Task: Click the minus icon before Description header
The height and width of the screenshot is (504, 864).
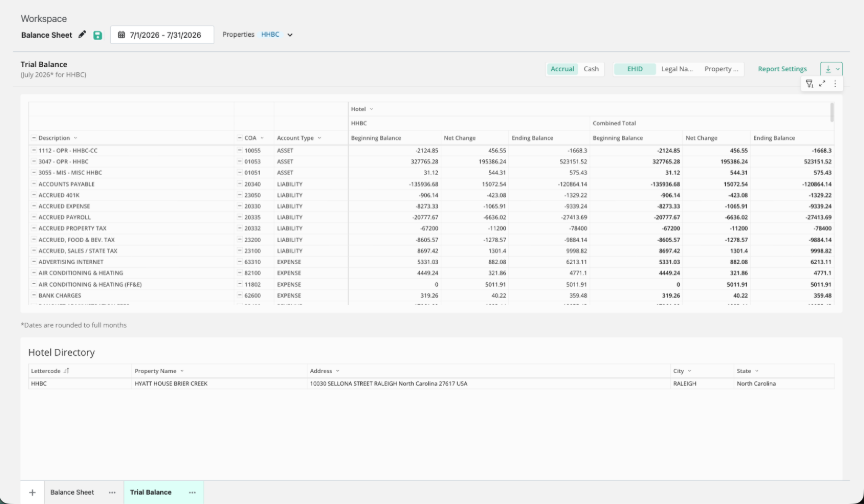Action: (34, 138)
